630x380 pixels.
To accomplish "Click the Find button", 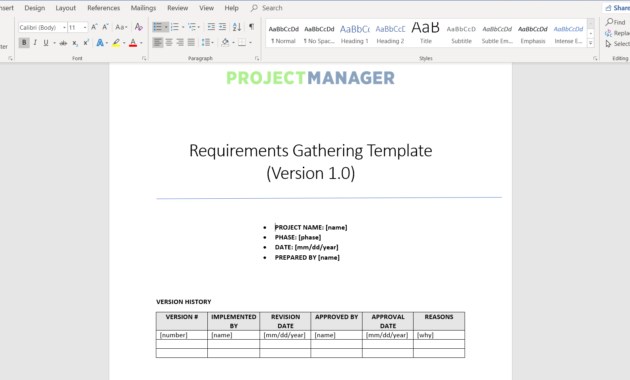I will pyautogui.click(x=616, y=22).
